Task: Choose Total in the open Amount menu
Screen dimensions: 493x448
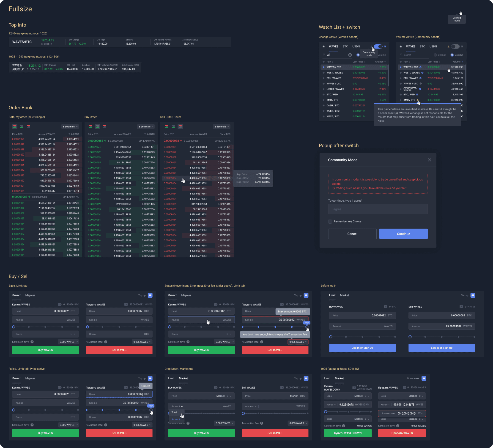Action: point(174,412)
